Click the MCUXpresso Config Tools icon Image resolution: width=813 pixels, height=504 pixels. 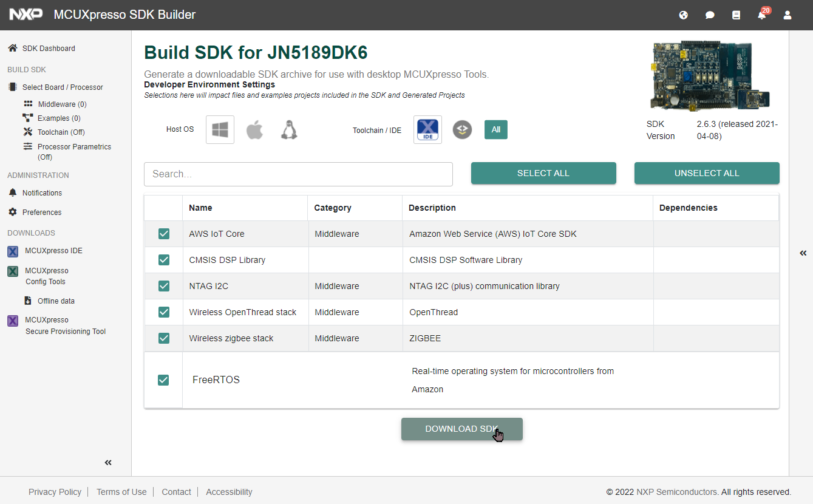[x=13, y=271]
